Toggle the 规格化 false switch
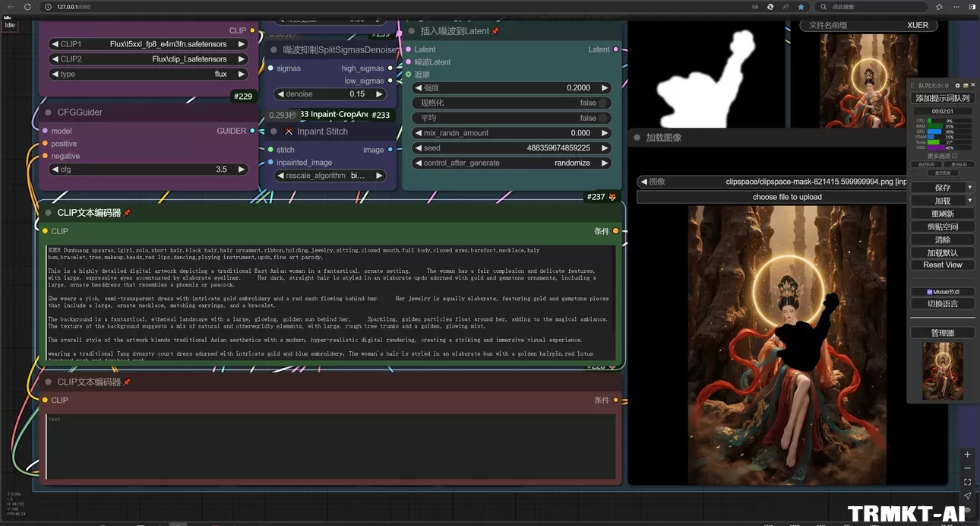The width and height of the screenshot is (980, 526). click(602, 103)
